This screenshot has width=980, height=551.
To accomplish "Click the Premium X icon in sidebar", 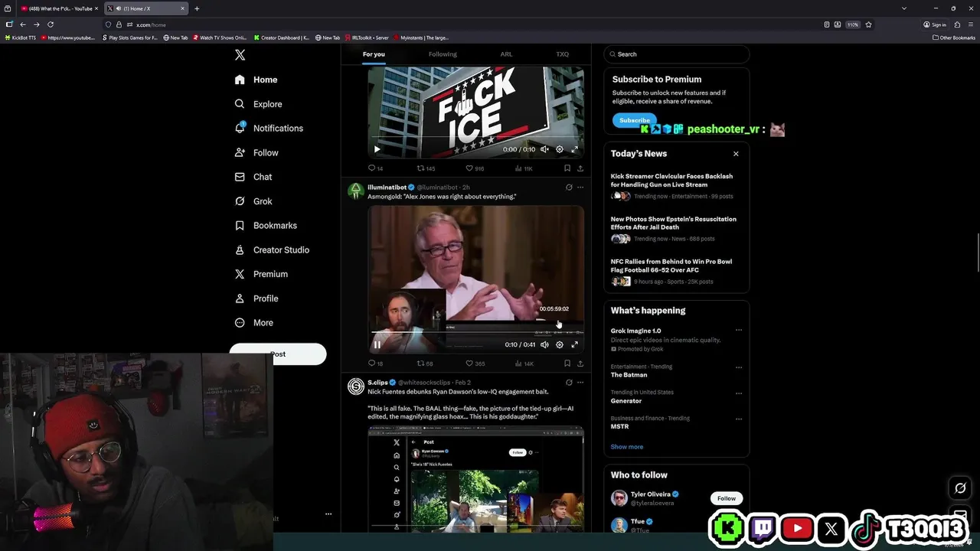I will [240, 274].
